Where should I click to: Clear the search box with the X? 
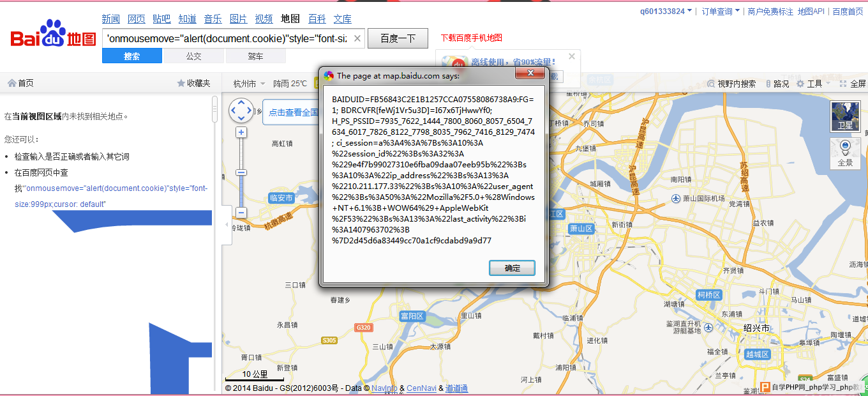pyautogui.click(x=357, y=38)
